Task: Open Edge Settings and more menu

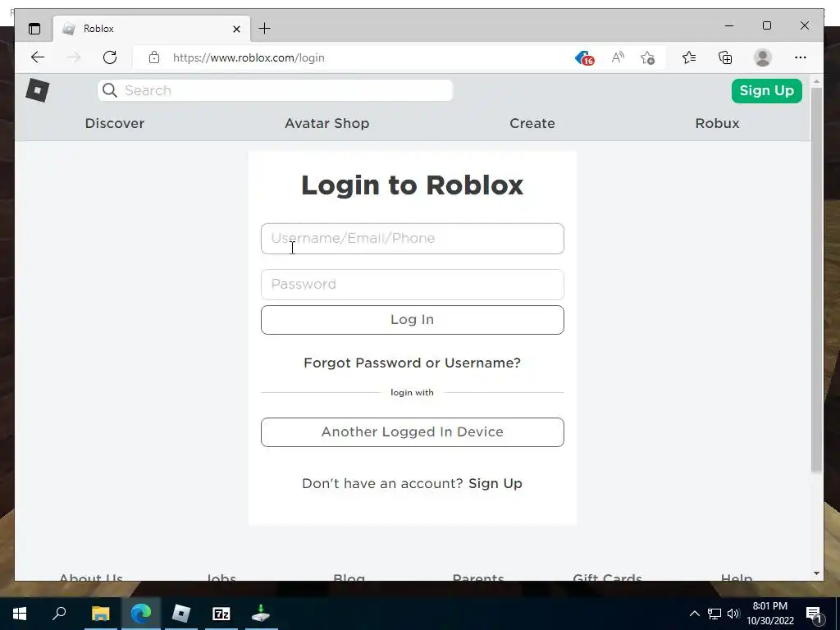Action: tap(801, 57)
